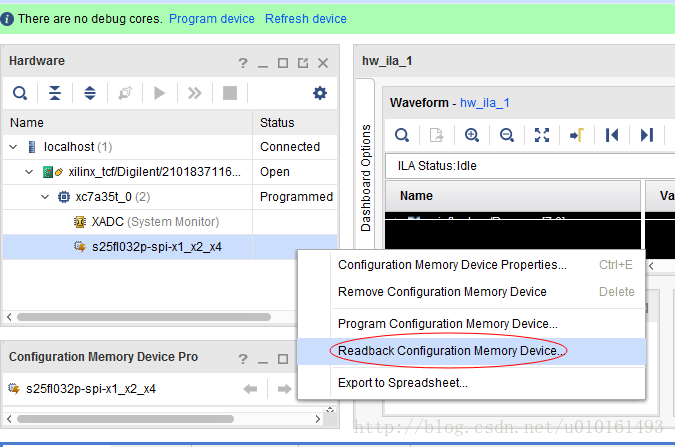The width and height of the screenshot is (675, 447).
Task: Click the info icon in the green banner
Action: tap(7, 19)
